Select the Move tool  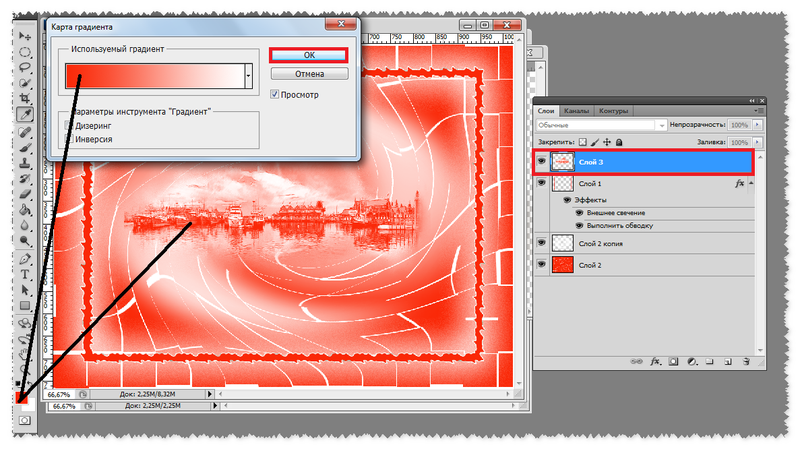pyautogui.click(x=24, y=36)
